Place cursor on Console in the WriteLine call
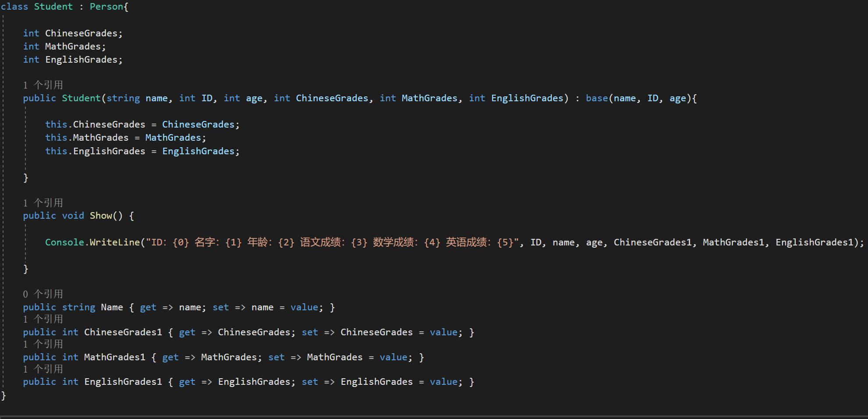Image resolution: width=868 pixels, height=419 pixels. [x=64, y=242]
